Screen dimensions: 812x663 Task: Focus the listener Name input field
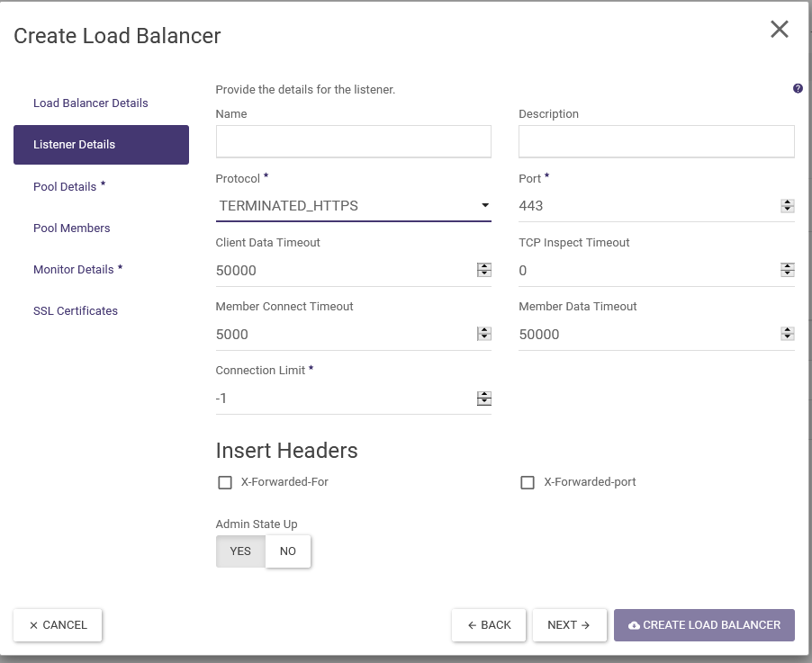click(353, 141)
